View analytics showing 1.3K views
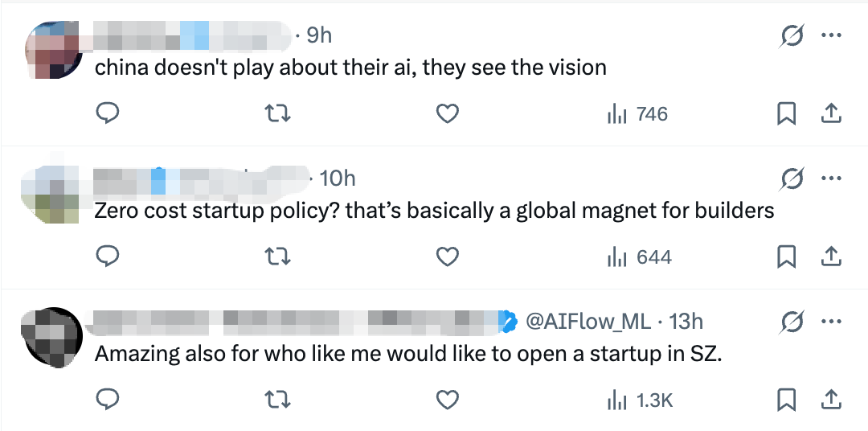This screenshot has height=431, width=868. click(641, 400)
